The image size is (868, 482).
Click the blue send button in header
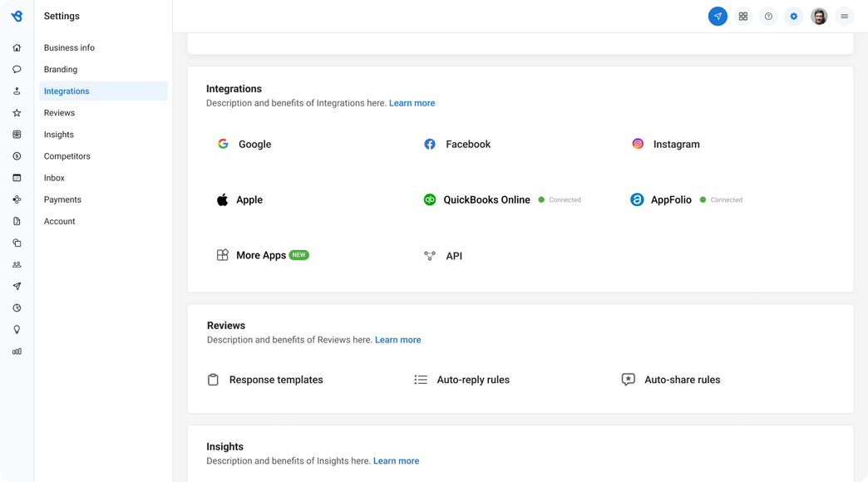point(718,16)
